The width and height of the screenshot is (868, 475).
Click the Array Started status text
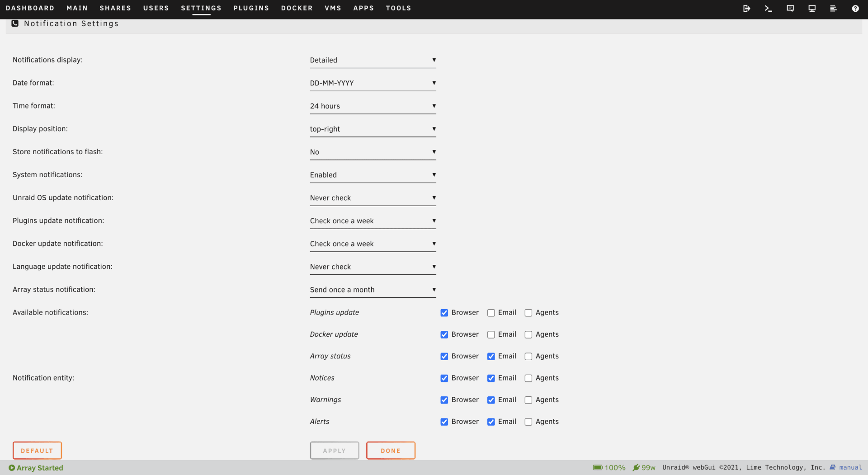tap(40, 468)
